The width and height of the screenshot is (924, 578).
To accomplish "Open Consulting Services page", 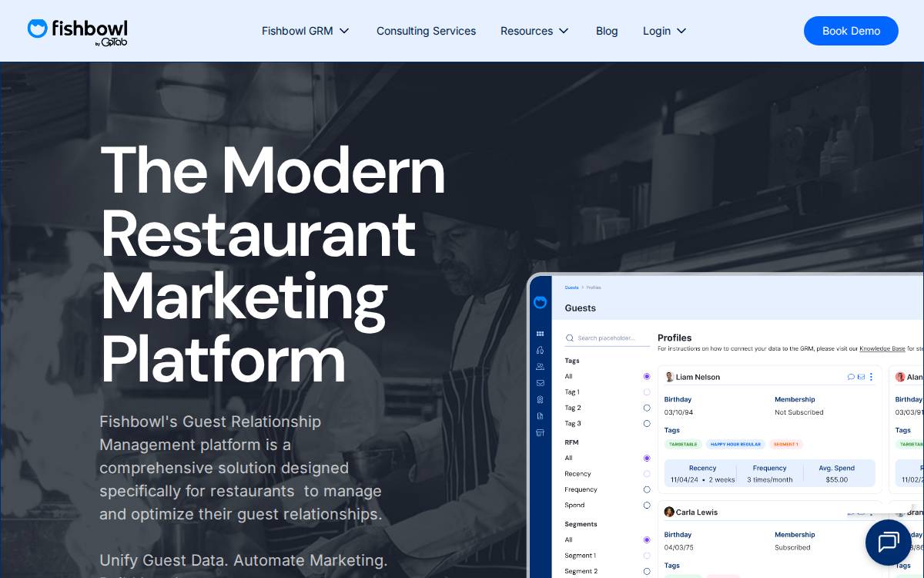I will tap(426, 31).
